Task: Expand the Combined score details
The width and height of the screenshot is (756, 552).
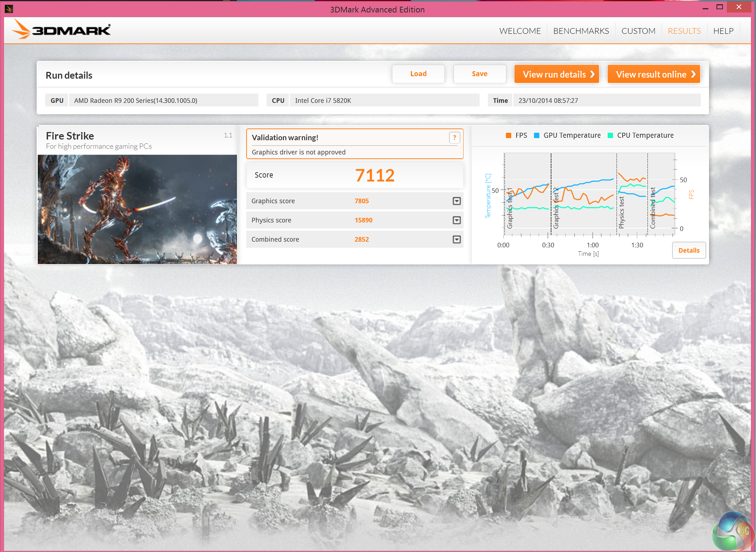Action: pos(456,240)
